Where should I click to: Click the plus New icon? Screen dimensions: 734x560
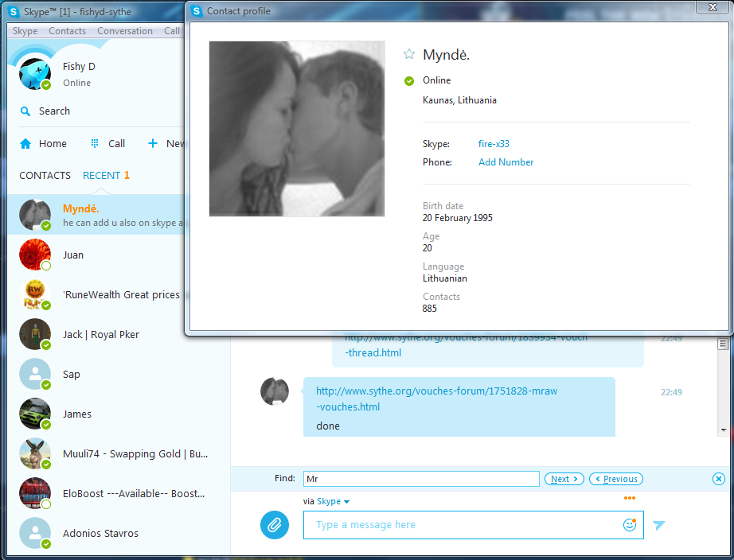point(153,143)
